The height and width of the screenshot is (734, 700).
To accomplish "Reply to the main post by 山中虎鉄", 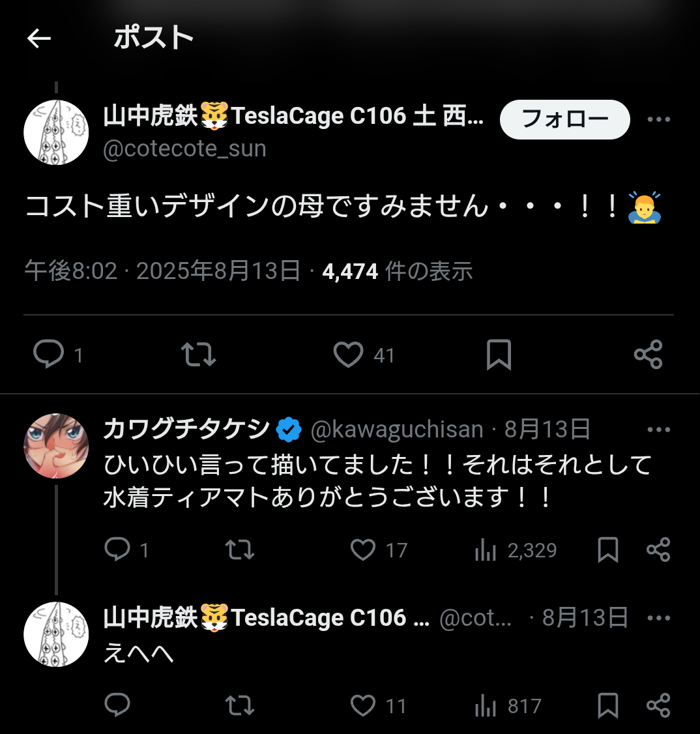I will click(49, 355).
